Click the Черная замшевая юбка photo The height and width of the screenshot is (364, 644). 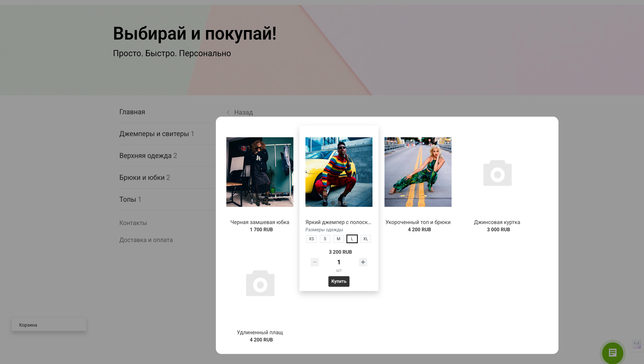coord(260,172)
